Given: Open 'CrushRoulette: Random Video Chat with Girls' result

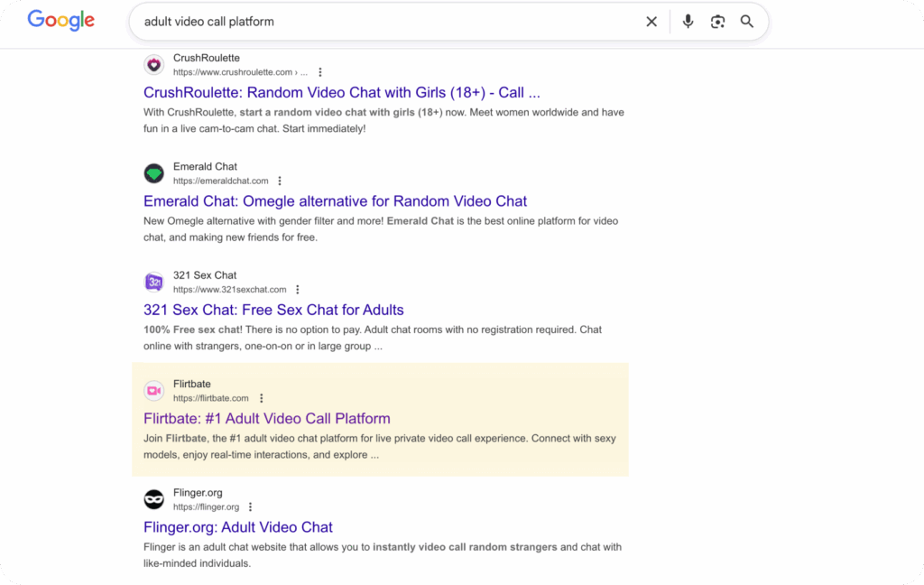Looking at the screenshot, I should pos(342,93).
